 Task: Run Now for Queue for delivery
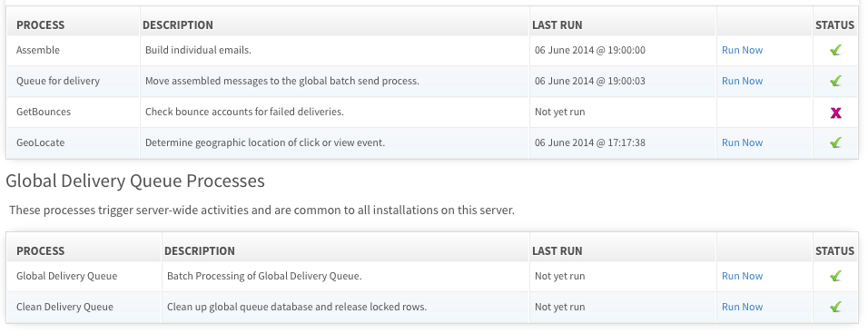(x=742, y=82)
